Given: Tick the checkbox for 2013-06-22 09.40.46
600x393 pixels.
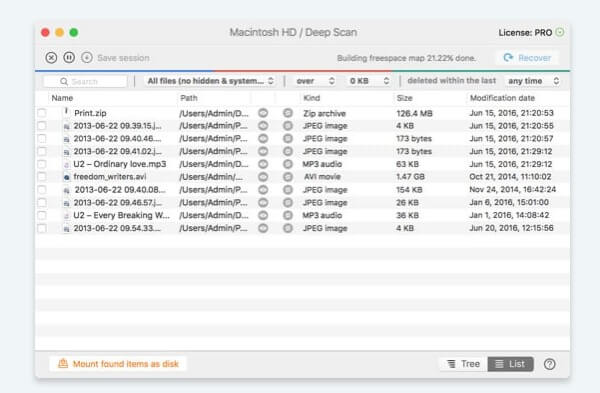Looking at the screenshot, I should (x=42, y=139).
